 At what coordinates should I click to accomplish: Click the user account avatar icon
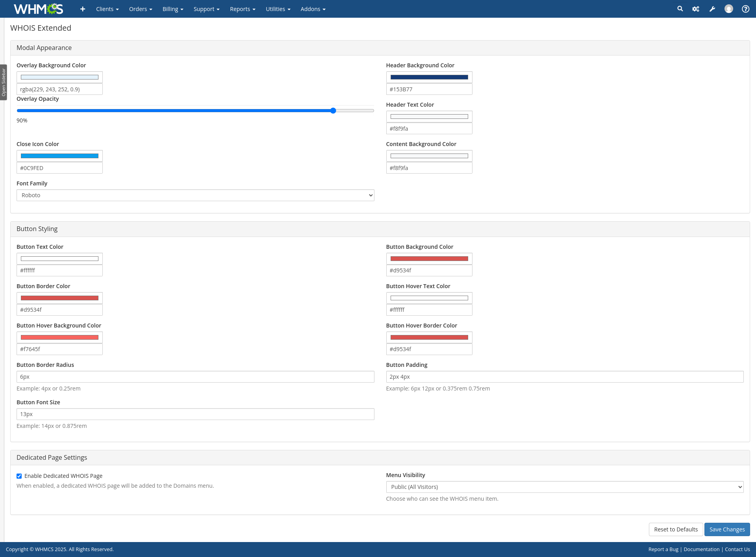[x=729, y=9]
